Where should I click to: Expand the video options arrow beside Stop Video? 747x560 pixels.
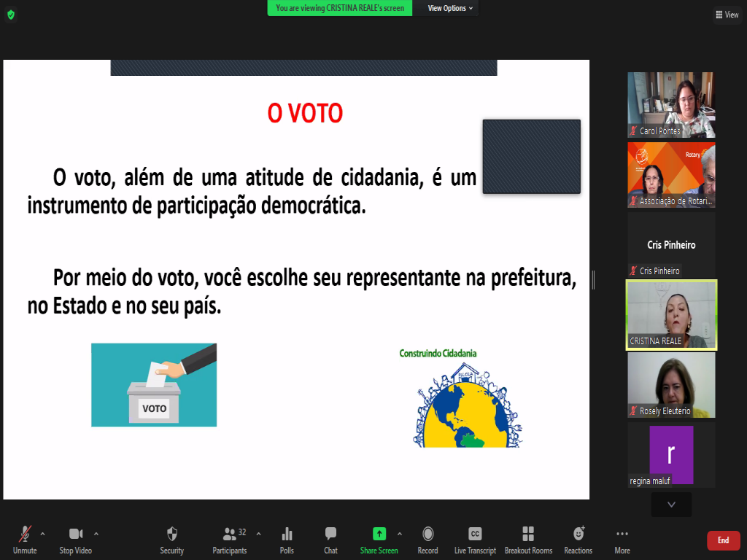click(96, 533)
